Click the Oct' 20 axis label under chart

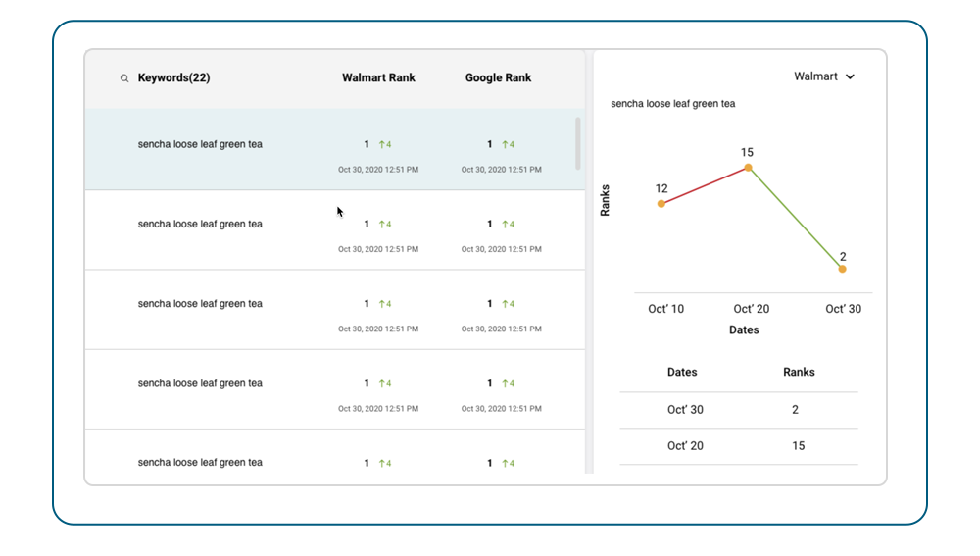click(x=752, y=309)
